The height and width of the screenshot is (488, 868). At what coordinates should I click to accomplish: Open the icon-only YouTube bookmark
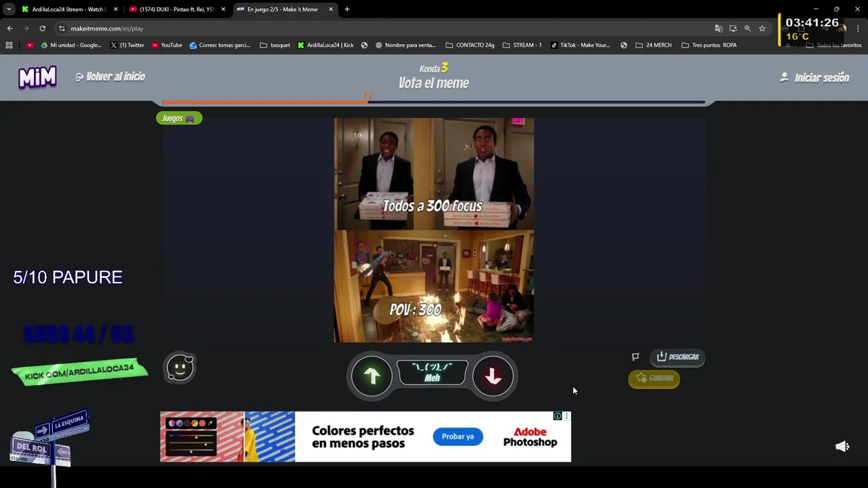pyautogui.click(x=30, y=45)
